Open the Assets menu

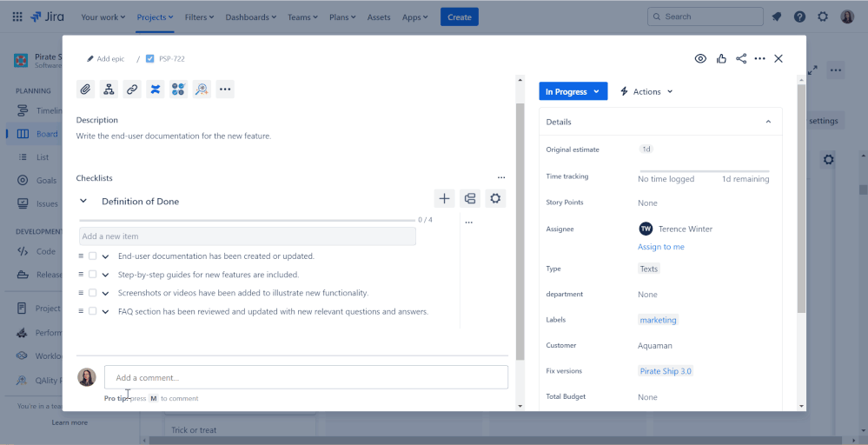click(379, 17)
